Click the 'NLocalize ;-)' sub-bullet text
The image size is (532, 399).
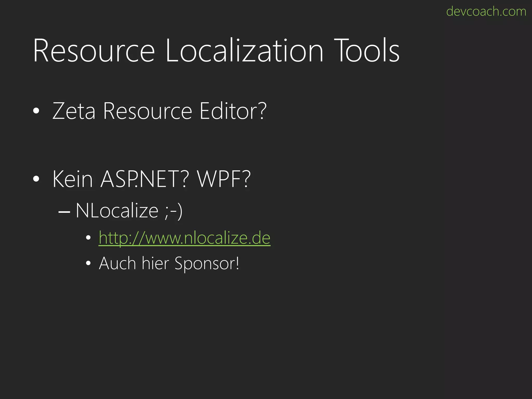pyautogui.click(x=129, y=210)
